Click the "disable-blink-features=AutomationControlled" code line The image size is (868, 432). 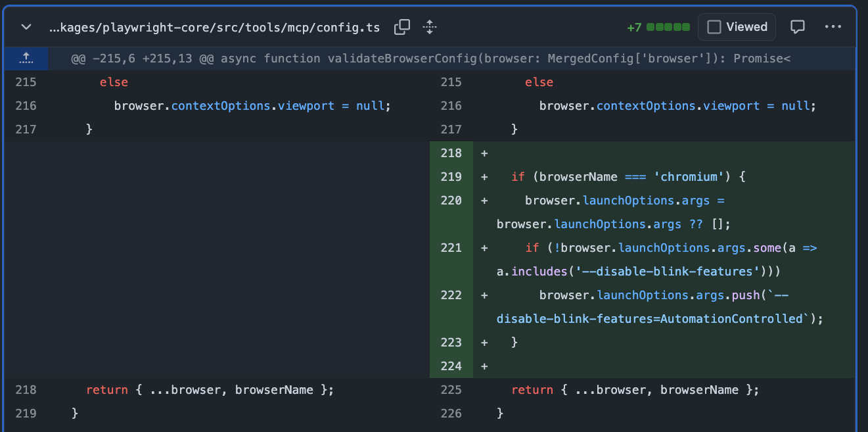(660, 319)
